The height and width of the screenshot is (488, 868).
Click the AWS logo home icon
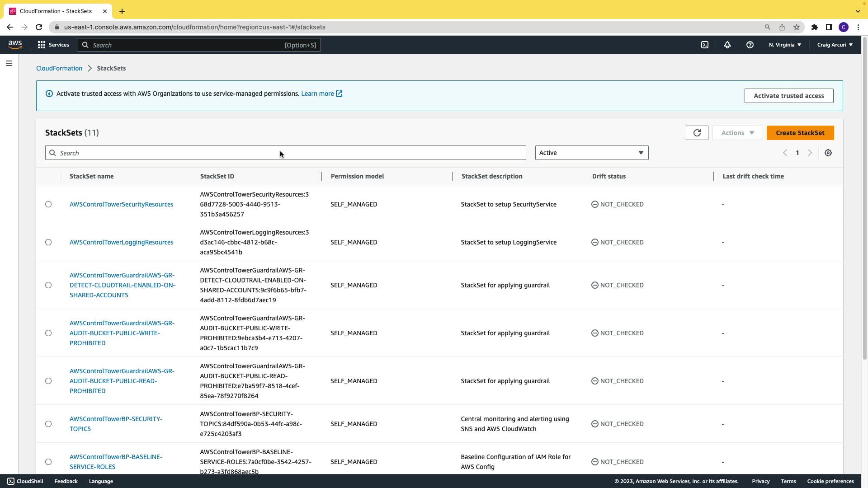(x=15, y=44)
